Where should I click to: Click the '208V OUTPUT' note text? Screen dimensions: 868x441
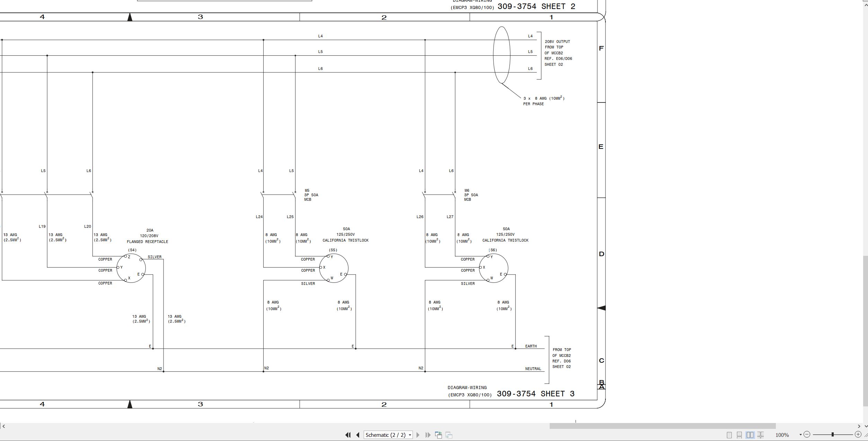click(x=557, y=42)
